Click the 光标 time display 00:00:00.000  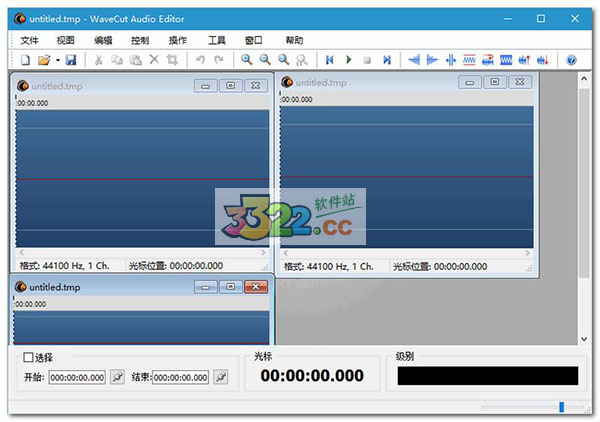(x=312, y=375)
